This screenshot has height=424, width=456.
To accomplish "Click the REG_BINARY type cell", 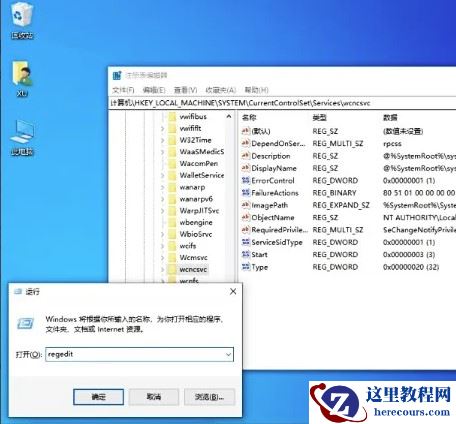I will (334, 193).
